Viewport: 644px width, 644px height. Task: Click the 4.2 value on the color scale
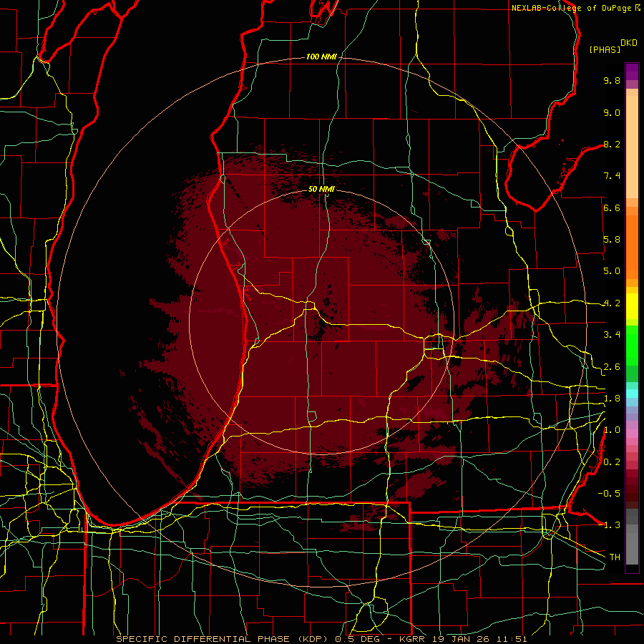click(612, 303)
